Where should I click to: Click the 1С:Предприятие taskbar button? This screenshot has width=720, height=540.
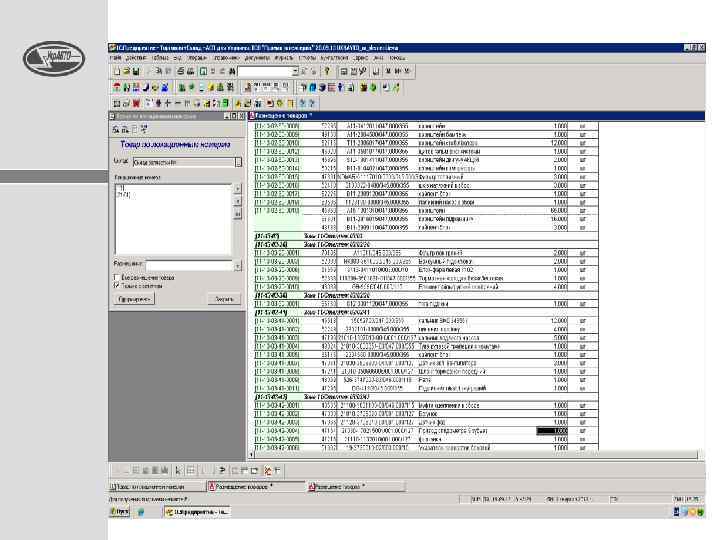coord(197,512)
